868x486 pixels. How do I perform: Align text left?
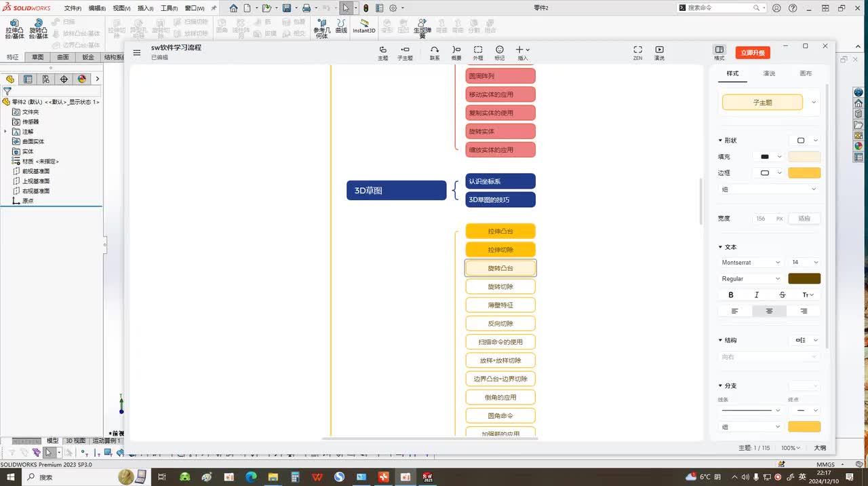pyautogui.click(x=734, y=312)
